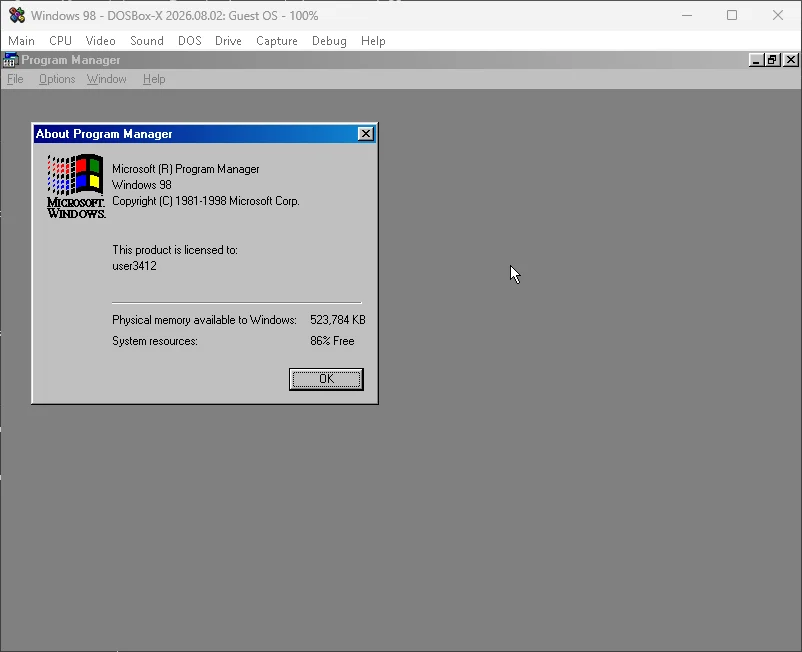Image resolution: width=802 pixels, height=652 pixels.
Task: Click the copyright 1981-1998 line
Action: (206, 201)
